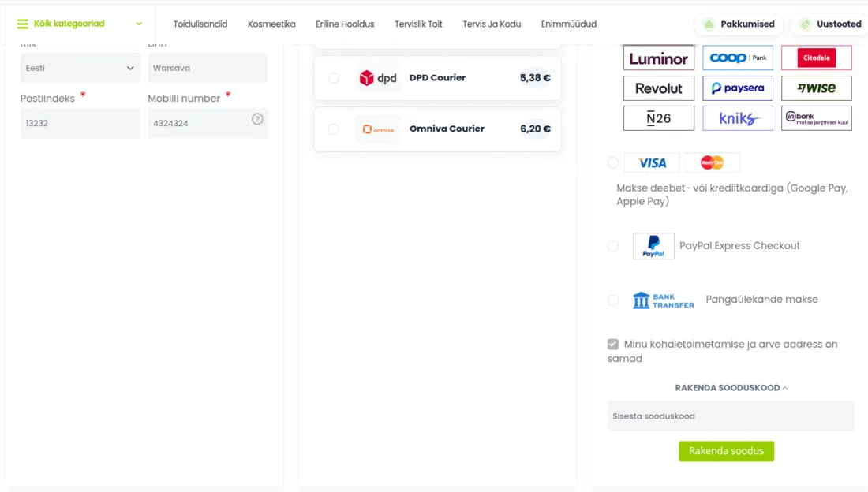
Task: Choose Wise payment
Action: click(817, 88)
